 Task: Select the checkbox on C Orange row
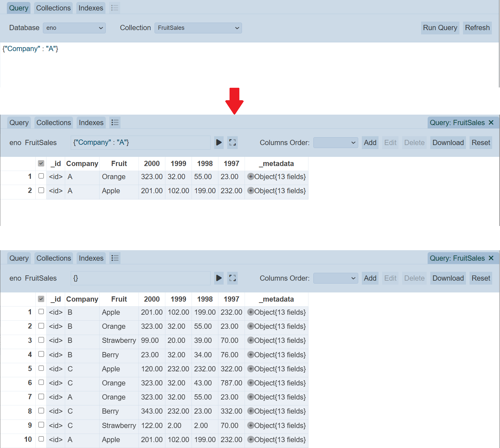tap(41, 382)
